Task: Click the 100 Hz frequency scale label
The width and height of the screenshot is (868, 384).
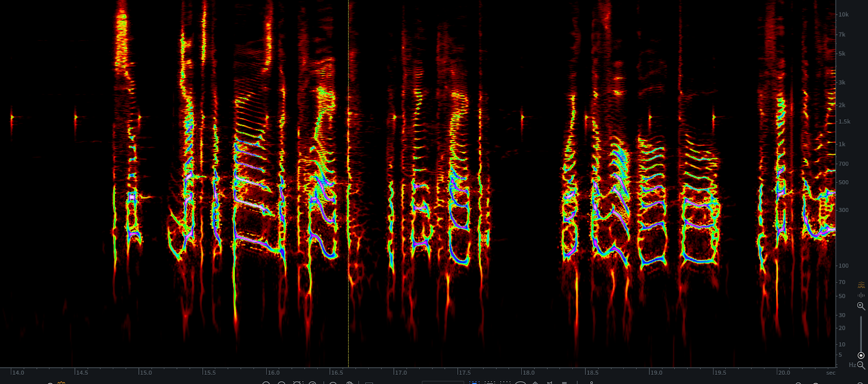Action: [843, 266]
